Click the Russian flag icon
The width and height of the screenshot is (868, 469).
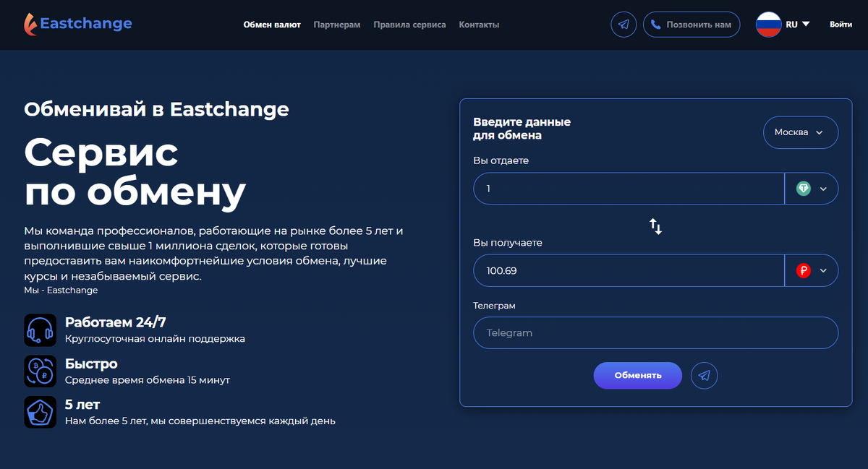(x=770, y=23)
